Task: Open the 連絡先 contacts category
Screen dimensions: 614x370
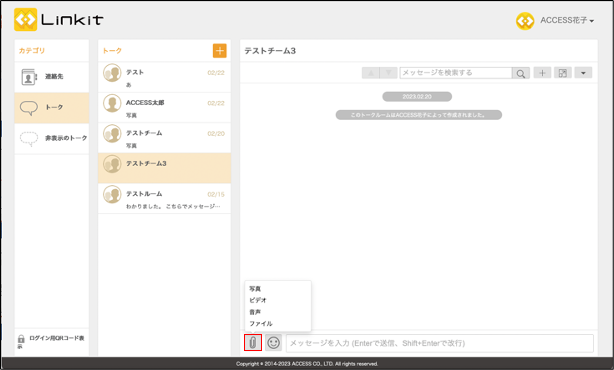Action: click(52, 77)
